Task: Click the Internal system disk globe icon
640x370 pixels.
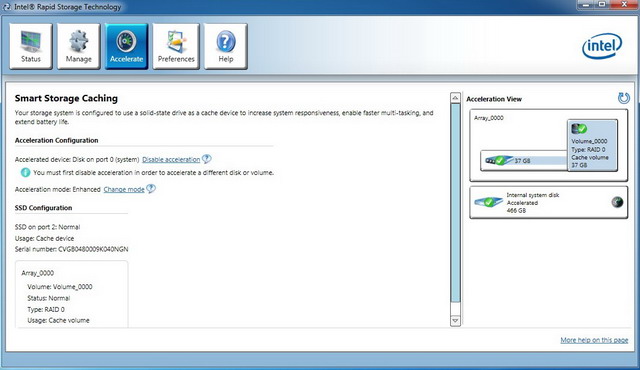Action: pyautogui.click(x=617, y=202)
